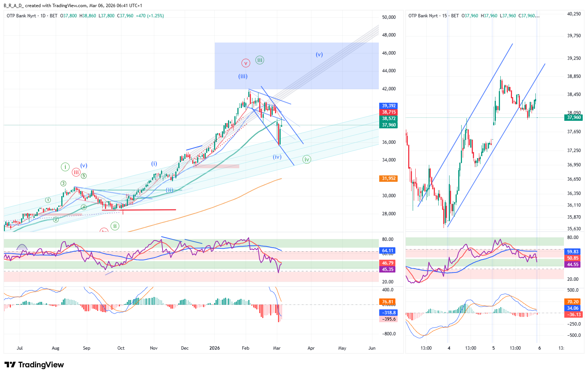Click the blue 64.11 RSI value label
The height and width of the screenshot is (376, 588).
[387, 251]
